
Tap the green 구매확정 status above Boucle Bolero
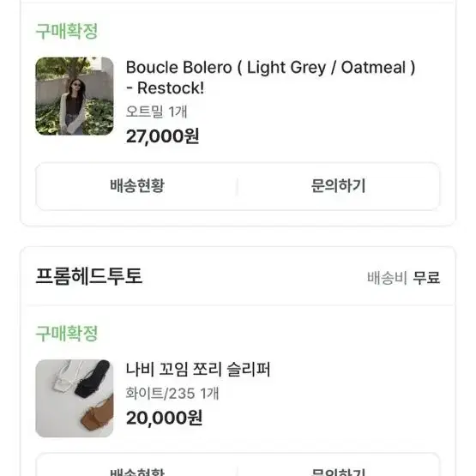point(67,31)
